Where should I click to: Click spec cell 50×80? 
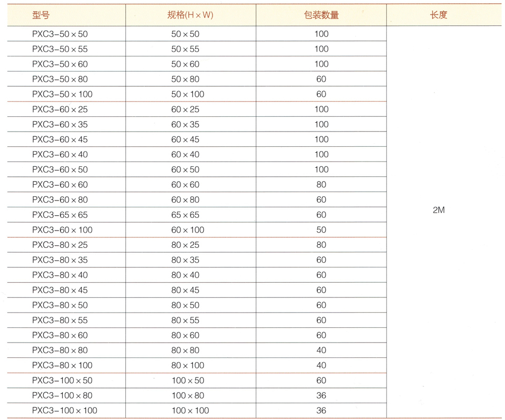[185, 79]
